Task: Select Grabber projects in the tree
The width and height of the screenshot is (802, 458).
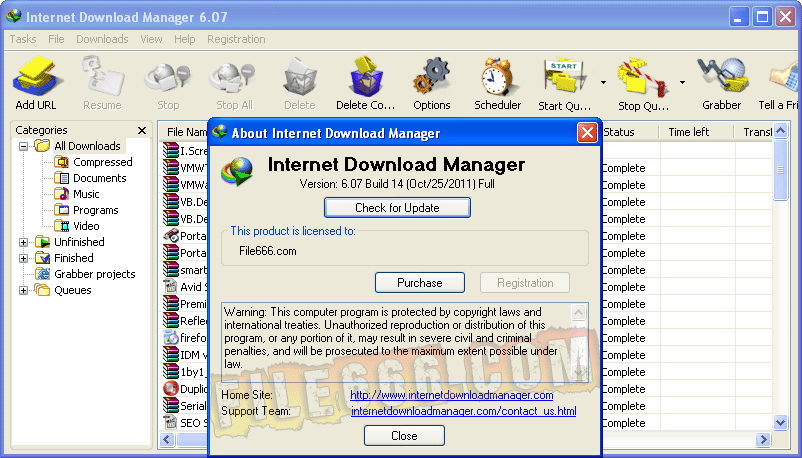Action: [x=85, y=274]
